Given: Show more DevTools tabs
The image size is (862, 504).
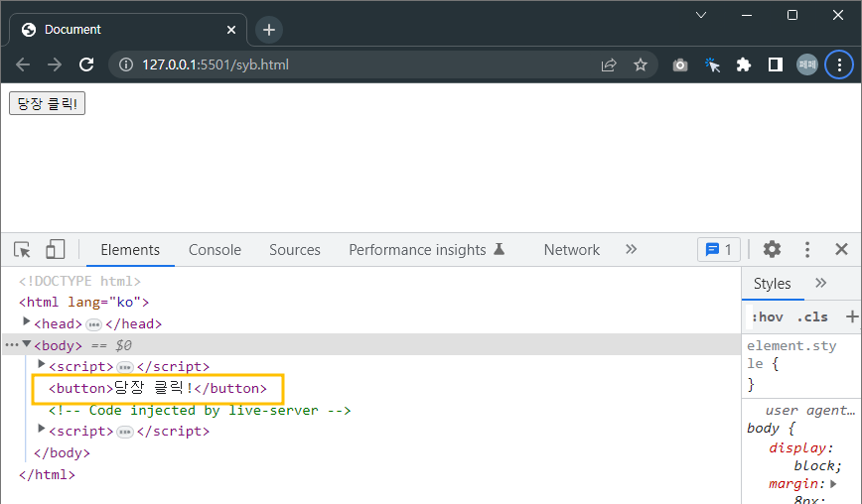Looking at the screenshot, I should (x=632, y=249).
